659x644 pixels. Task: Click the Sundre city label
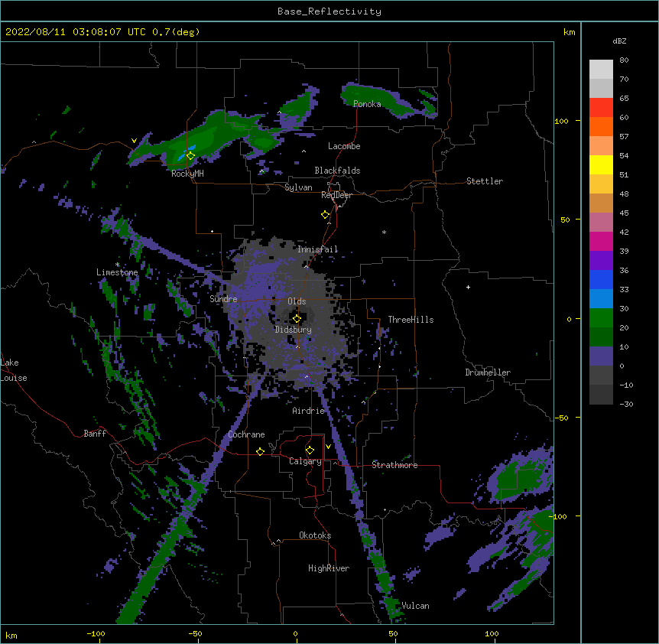click(x=223, y=299)
